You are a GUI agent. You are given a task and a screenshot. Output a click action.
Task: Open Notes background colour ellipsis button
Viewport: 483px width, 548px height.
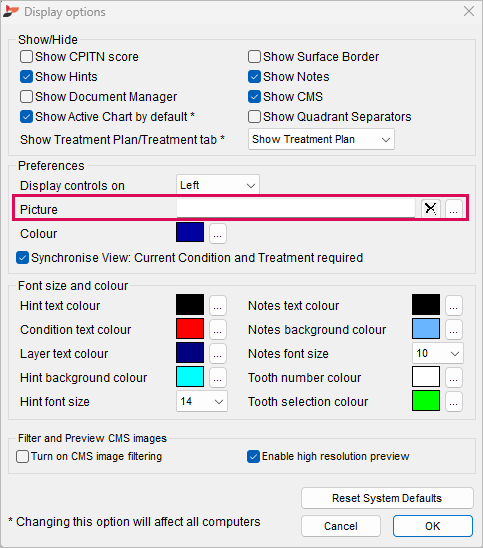(x=454, y=329)
